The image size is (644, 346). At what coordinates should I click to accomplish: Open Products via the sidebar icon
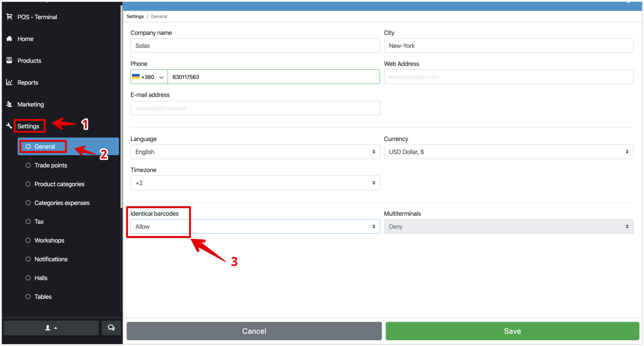9,60
